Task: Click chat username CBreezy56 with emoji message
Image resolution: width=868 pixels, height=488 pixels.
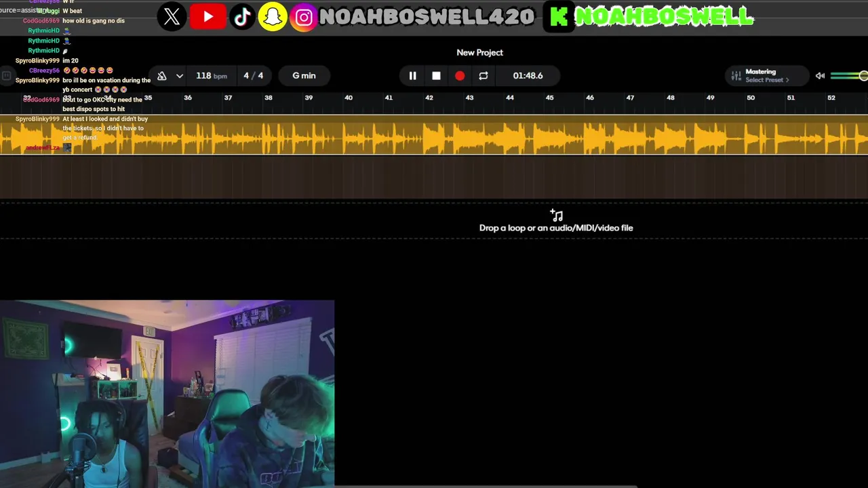Action: (x=44, y=70)
